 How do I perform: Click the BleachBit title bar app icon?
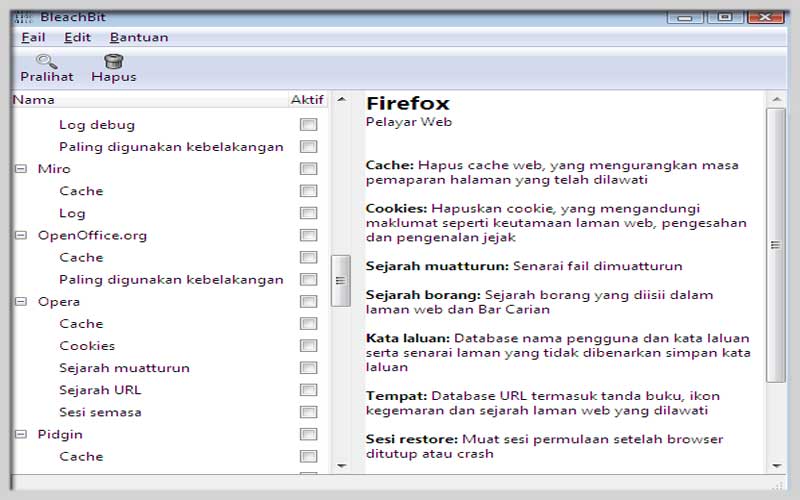pos(23,17)
